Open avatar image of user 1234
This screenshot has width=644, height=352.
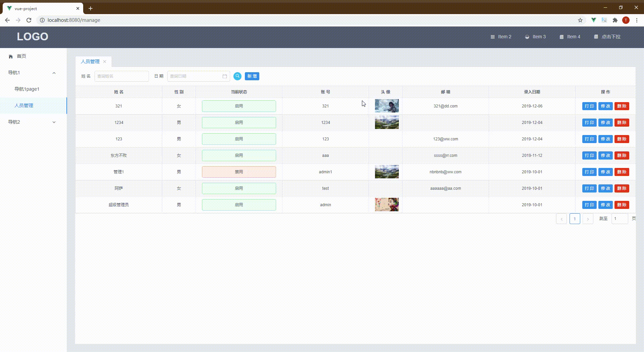(387, 122)
